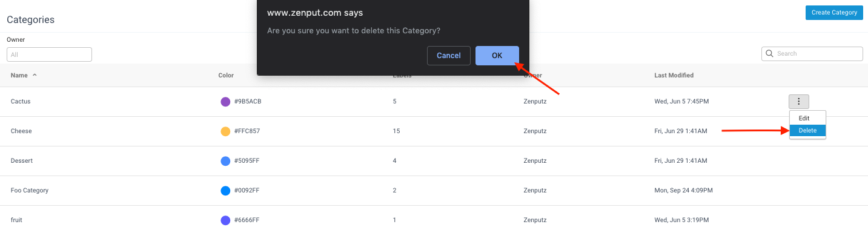Choose Delete from the context menu
Screen dimensions: 868x233
click(807, 131)
